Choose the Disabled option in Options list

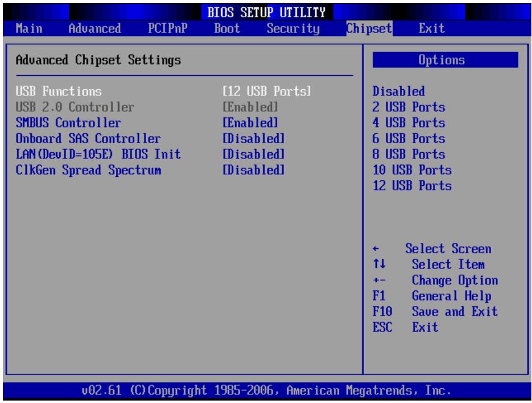click(399, 91)
